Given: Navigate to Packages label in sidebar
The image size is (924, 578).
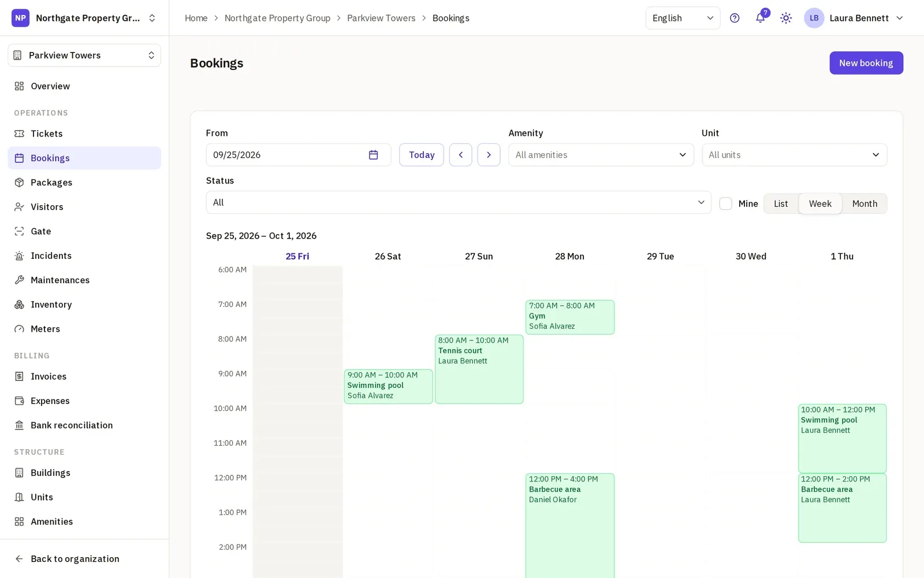Looking at the screenshot, I should [51, 183].
